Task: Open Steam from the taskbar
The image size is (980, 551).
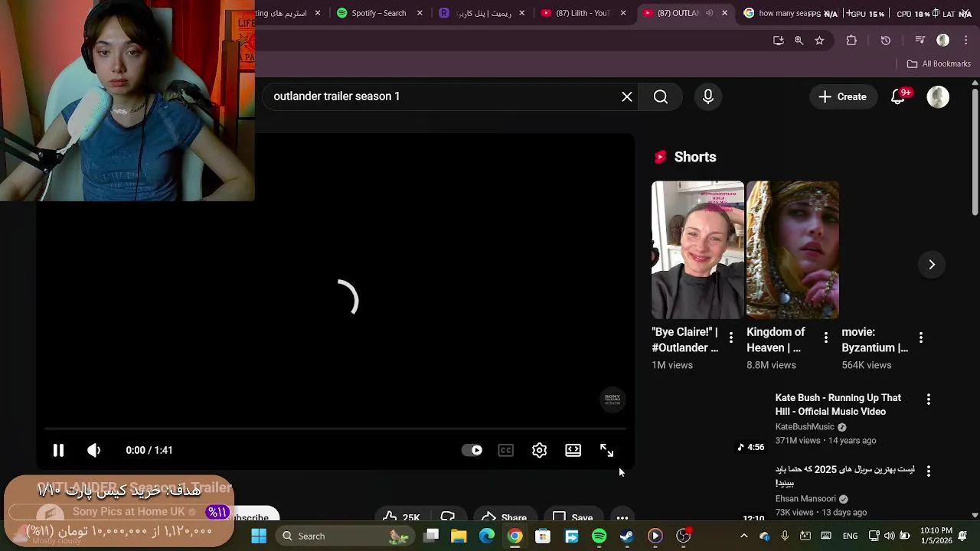Action: pos(627,536)
